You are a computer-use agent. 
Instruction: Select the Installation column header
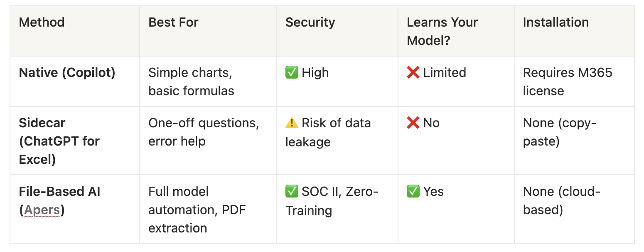556,22
